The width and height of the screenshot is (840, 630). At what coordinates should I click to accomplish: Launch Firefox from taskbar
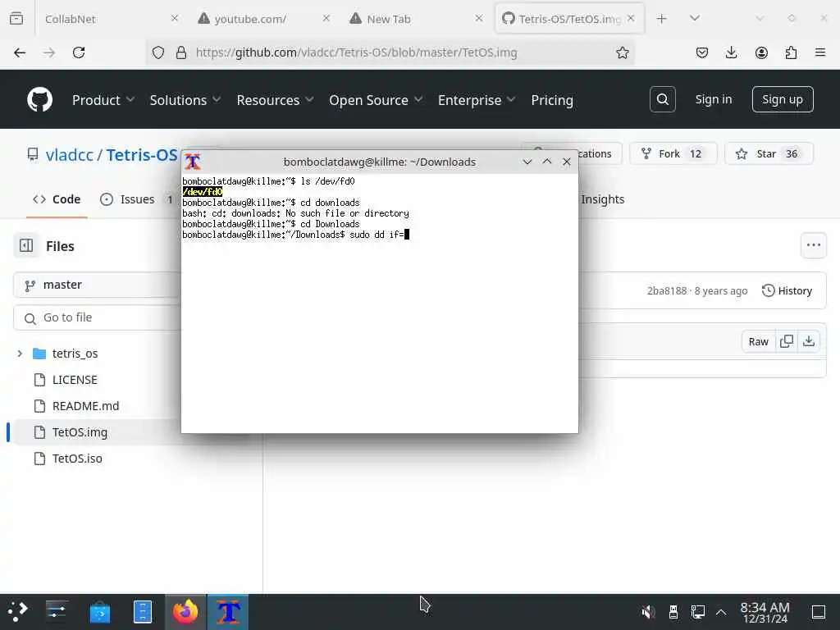tap(185, 612)
